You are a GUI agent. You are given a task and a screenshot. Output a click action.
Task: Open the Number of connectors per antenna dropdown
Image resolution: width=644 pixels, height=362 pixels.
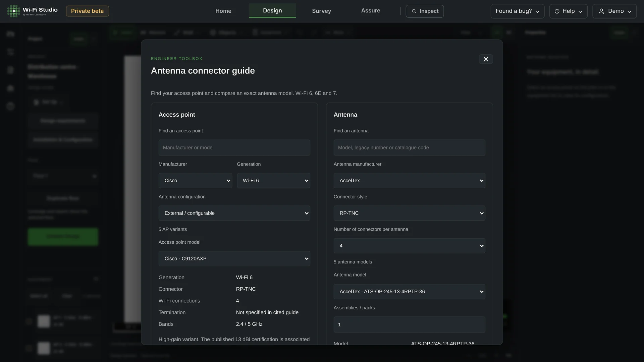(409, 246)
